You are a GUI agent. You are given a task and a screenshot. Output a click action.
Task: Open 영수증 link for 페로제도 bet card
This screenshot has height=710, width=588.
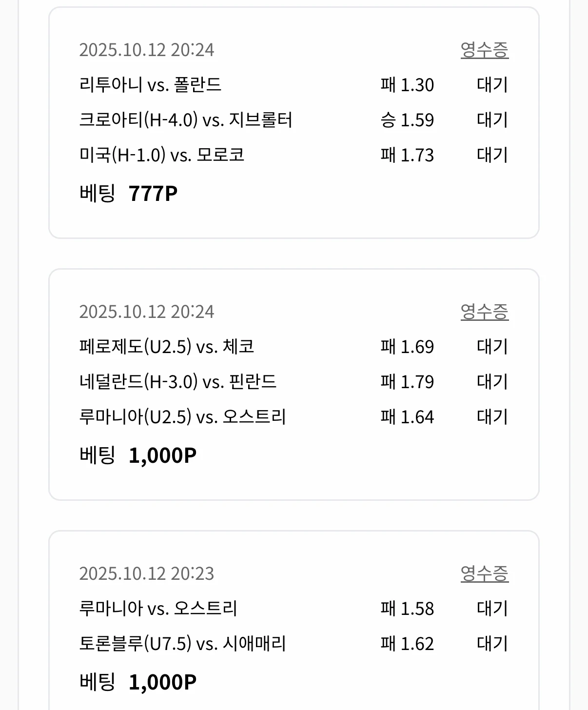pos(484,312)
